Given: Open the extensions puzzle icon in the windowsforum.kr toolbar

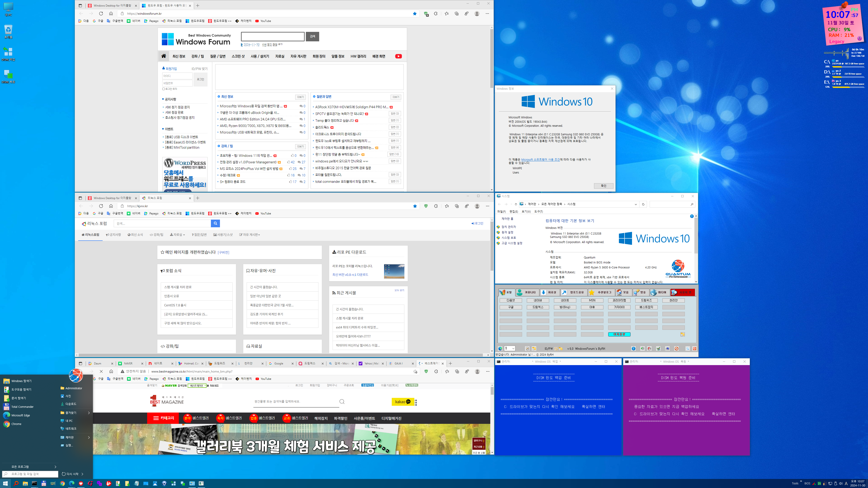Looking at the screenshot, I should [436, 14].
